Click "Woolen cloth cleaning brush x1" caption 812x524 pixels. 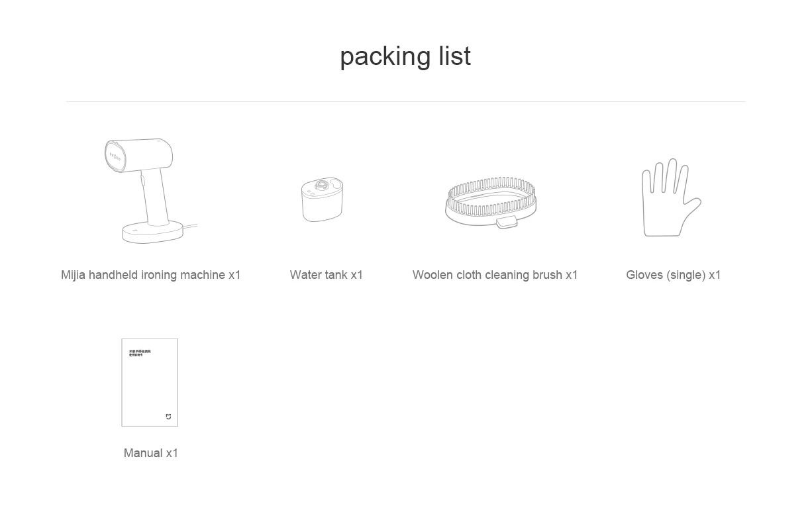(495, 275)
